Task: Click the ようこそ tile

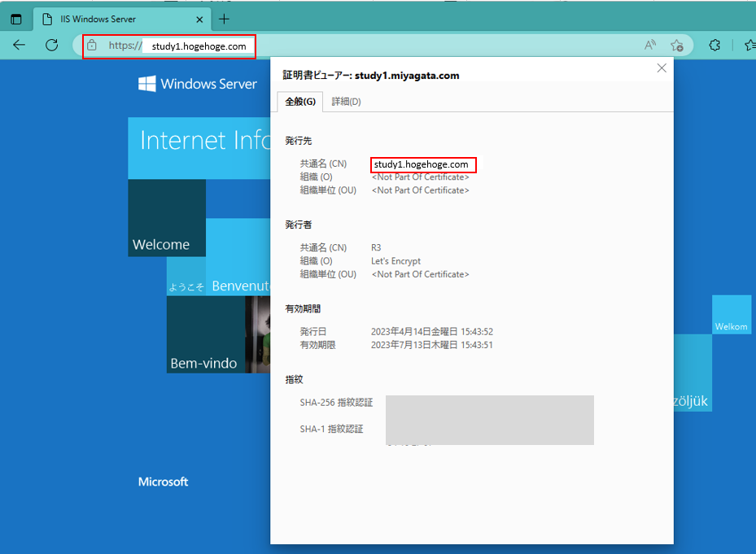Action: (186, 277)
